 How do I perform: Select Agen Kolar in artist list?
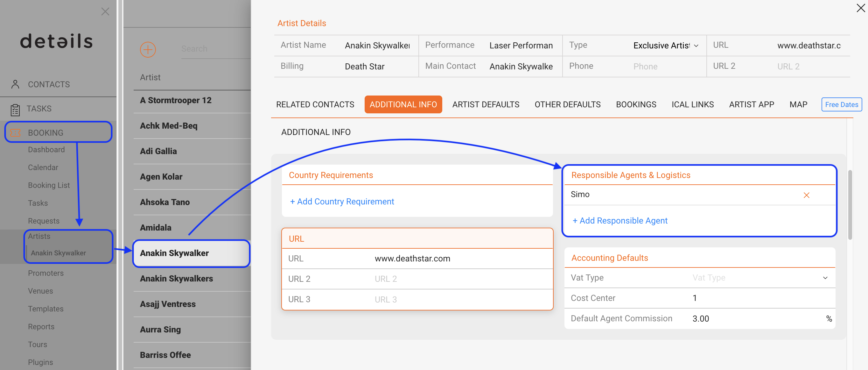click(x=192, y=177)
